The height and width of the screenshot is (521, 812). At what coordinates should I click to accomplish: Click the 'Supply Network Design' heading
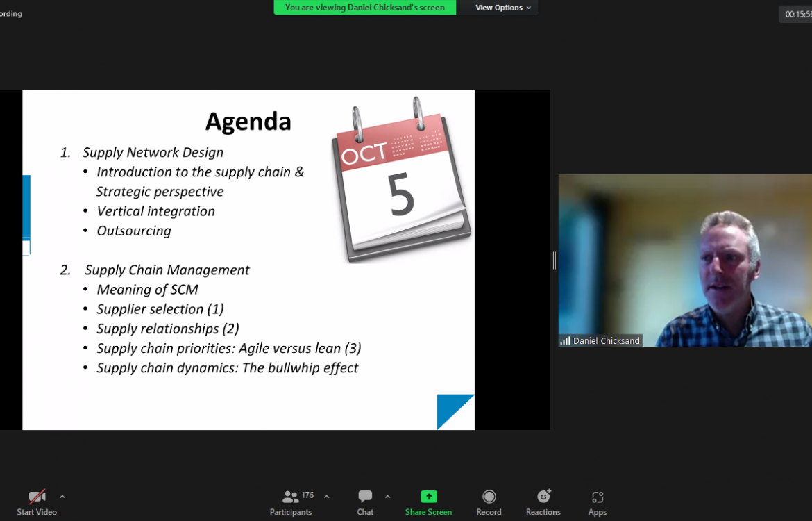(x=153, y=152)
